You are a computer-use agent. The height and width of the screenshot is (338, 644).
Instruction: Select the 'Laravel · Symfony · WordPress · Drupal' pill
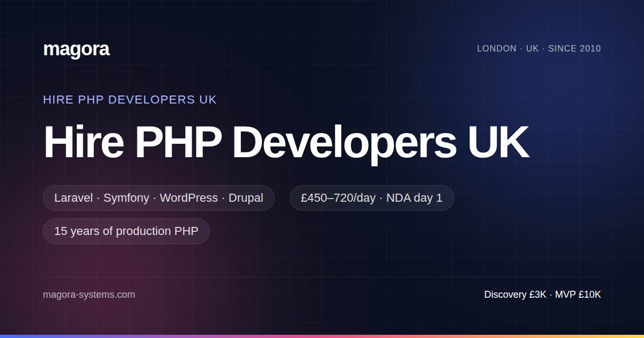pyautogui.click(x=159, y=198)
